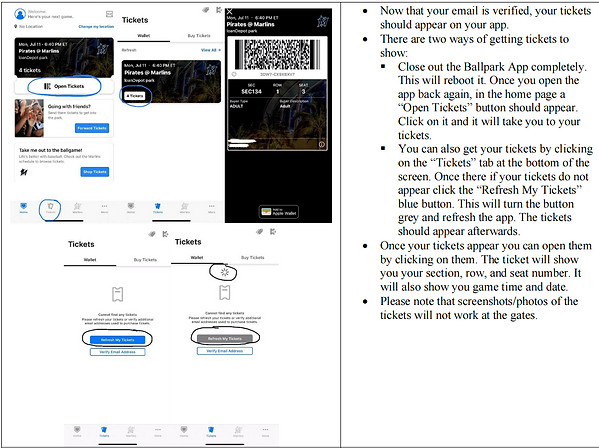This screenshot has height=448, width=599.
Task: Tap forward-share icon above the View All screen
Action: (x=219, y=10)
